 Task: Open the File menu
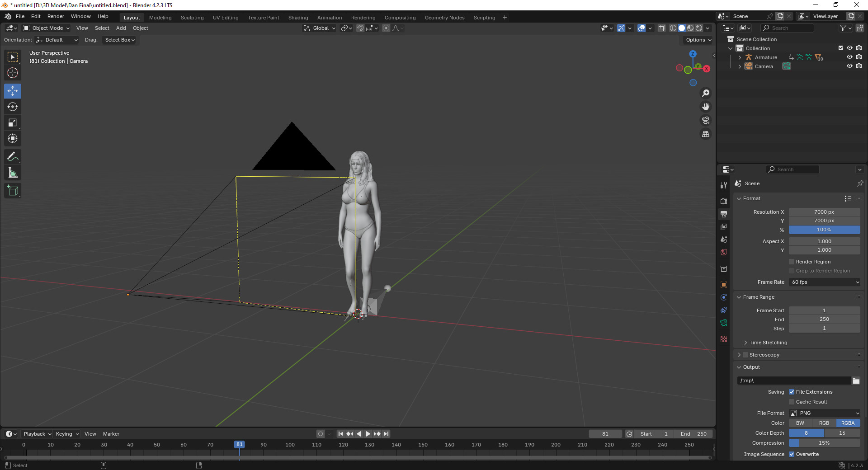(20, 16)
